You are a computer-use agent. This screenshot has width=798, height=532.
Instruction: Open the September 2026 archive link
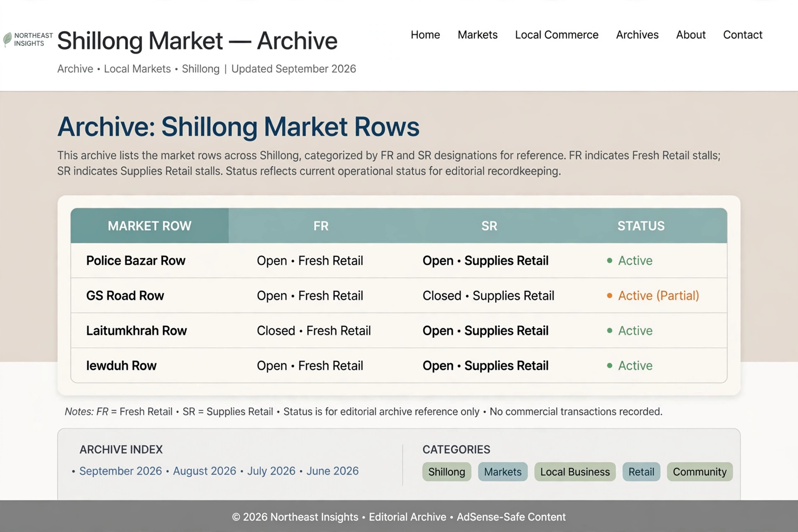121,471
